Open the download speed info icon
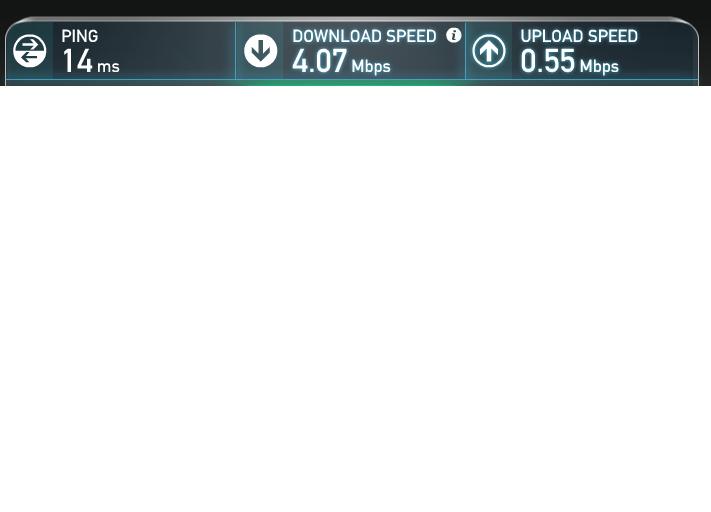 click(x=453, y=35)
